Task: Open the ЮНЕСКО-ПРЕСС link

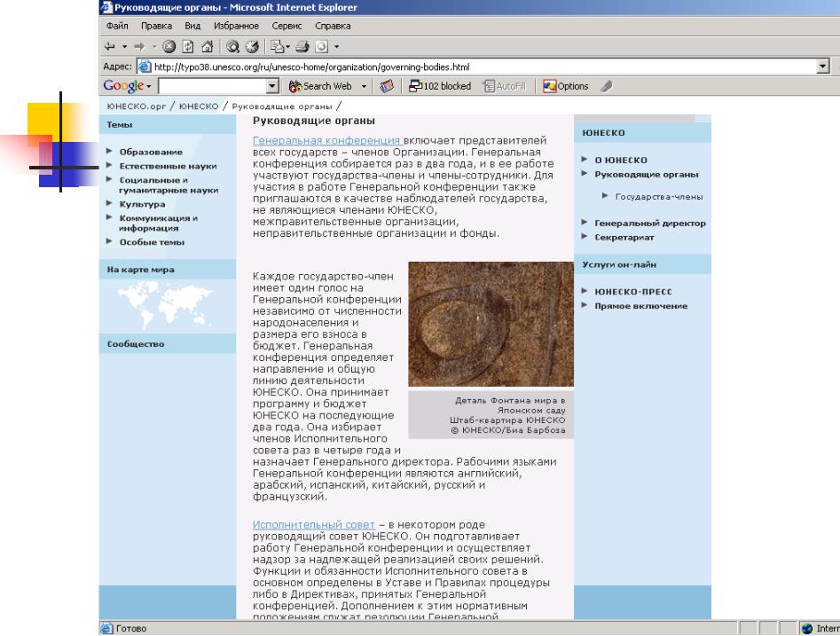Action: (632, 292)
